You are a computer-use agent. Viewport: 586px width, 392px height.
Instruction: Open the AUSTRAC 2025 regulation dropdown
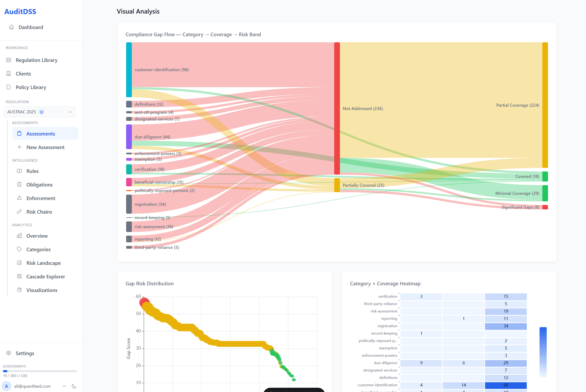click(40, 112)
